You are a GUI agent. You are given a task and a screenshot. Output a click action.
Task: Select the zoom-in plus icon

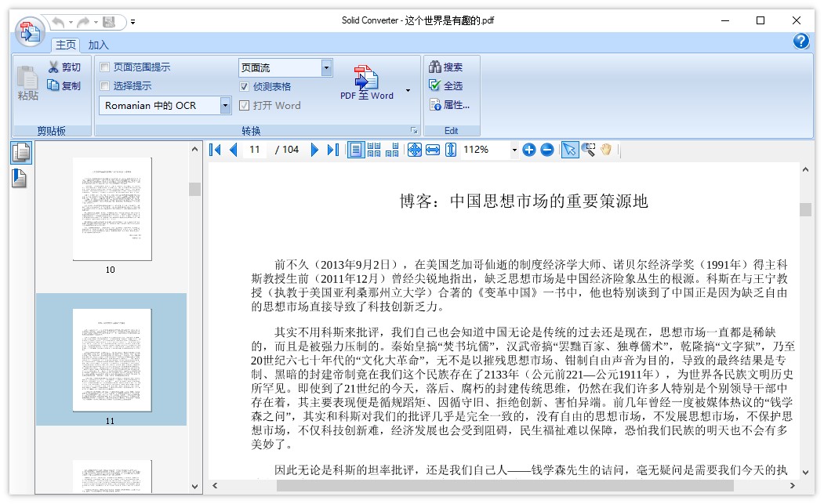point(530,149)
